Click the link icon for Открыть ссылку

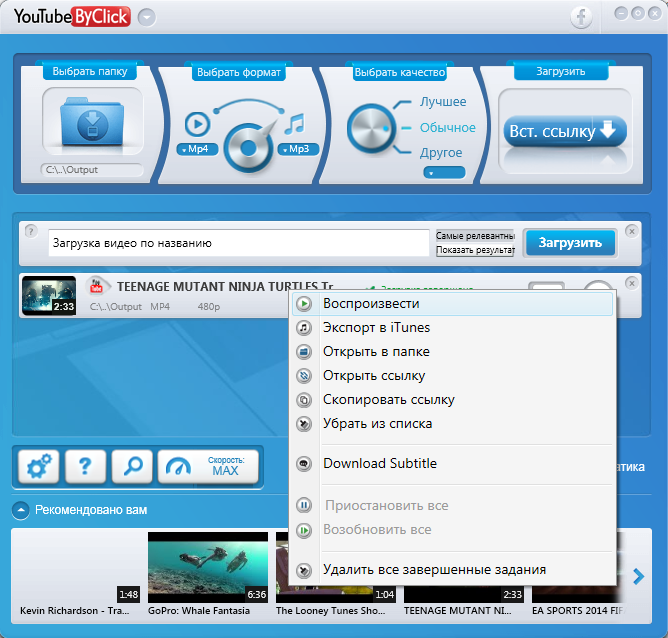[304, 376]
